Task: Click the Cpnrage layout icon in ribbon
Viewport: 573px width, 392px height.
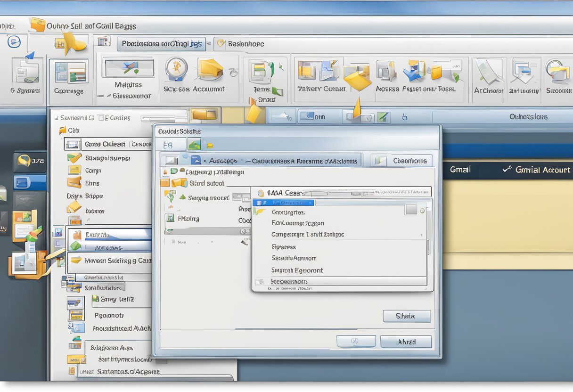Action: click(70, 73)
